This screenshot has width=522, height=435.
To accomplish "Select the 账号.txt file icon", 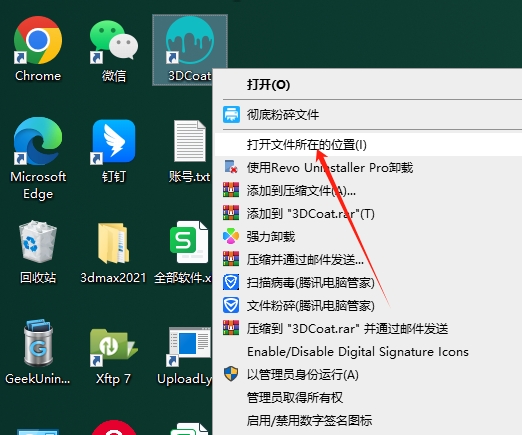I will [189, 151].
